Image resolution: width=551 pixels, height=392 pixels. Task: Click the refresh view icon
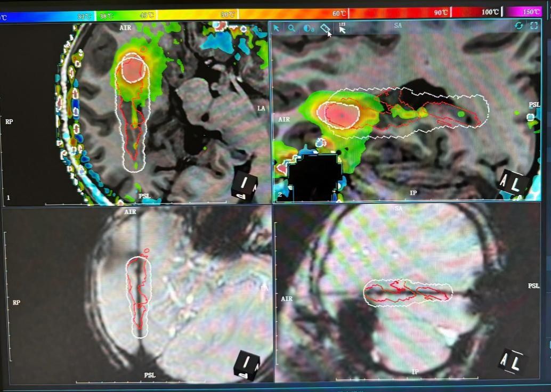point(518,26)
